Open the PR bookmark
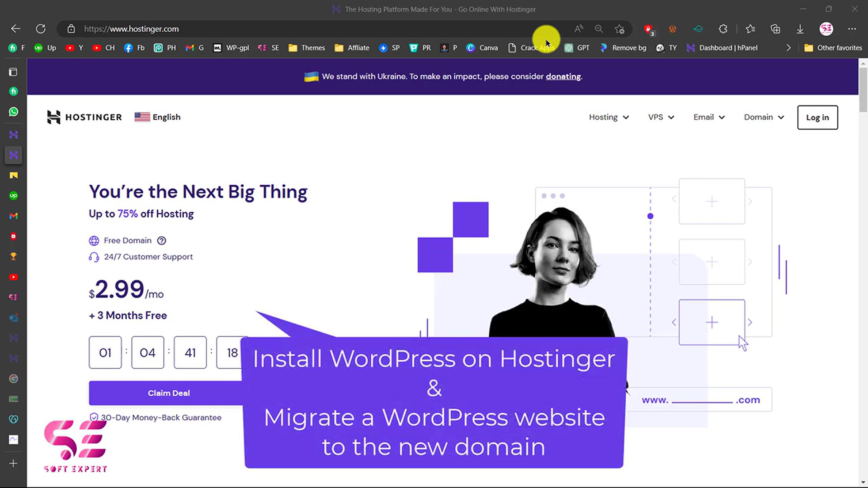 [x=420, y=48]
